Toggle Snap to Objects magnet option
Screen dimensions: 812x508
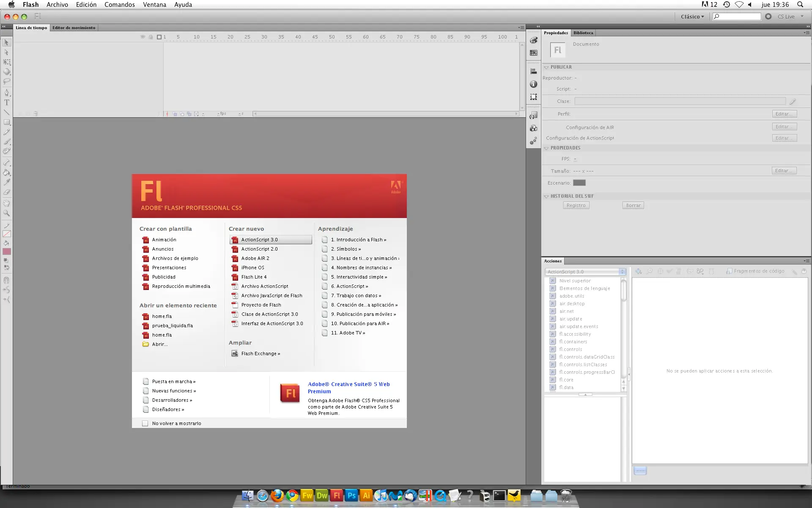pos(6,280)
